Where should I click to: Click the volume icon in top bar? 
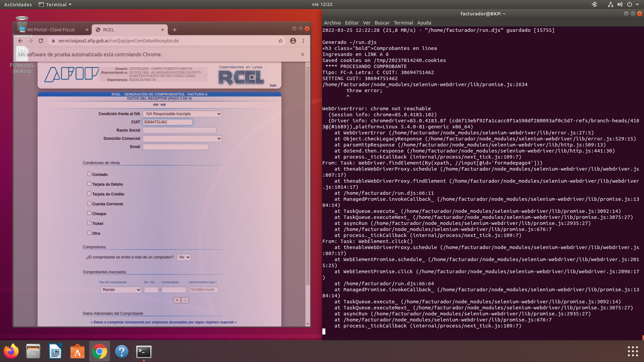[620, 4]
